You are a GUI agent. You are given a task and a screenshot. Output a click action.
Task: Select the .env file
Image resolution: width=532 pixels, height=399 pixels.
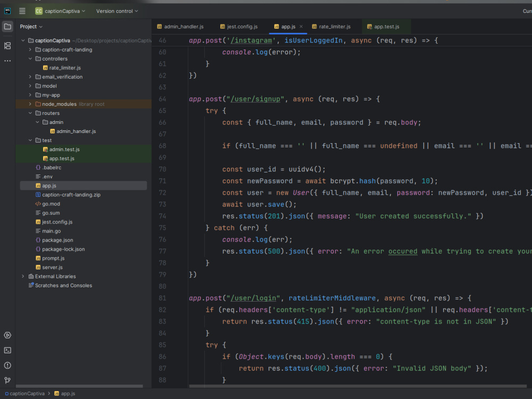pyautogui.click(x=47, y=177)
